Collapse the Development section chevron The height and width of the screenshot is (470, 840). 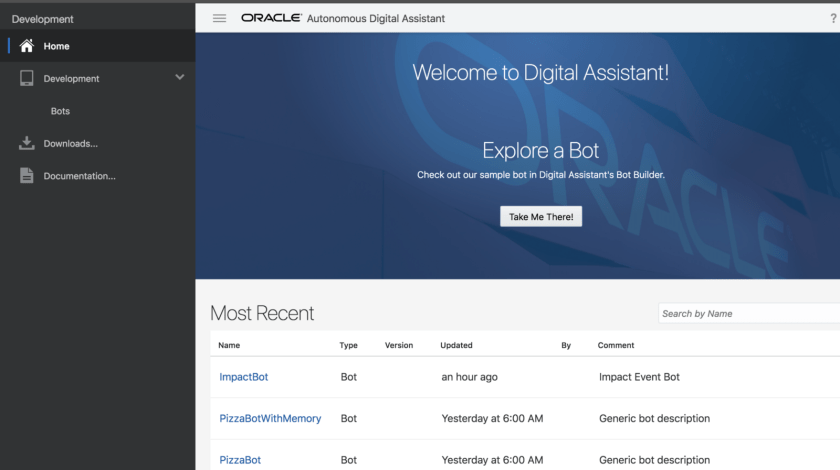[x=180, y=77]
